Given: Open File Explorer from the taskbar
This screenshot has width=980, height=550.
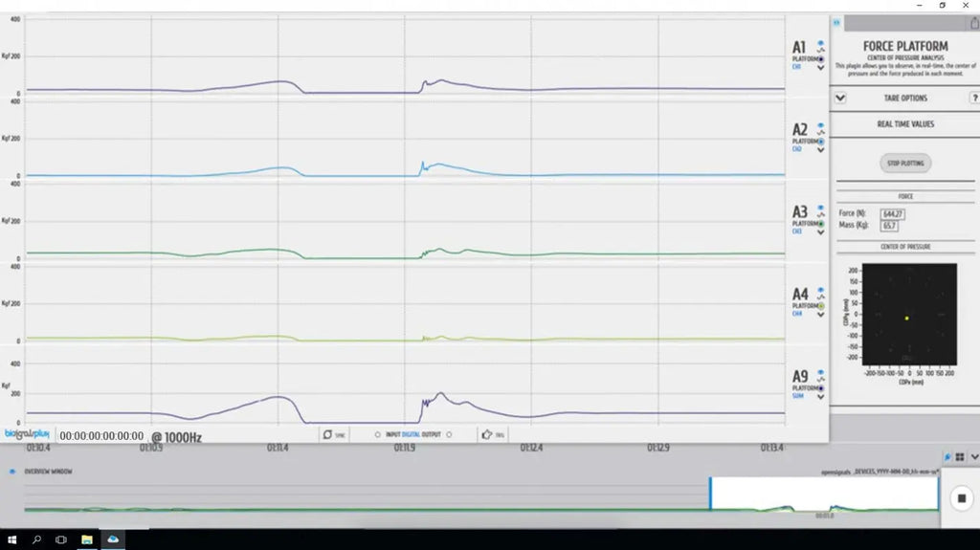Looking at the screenshot, I should coord(86,539).
